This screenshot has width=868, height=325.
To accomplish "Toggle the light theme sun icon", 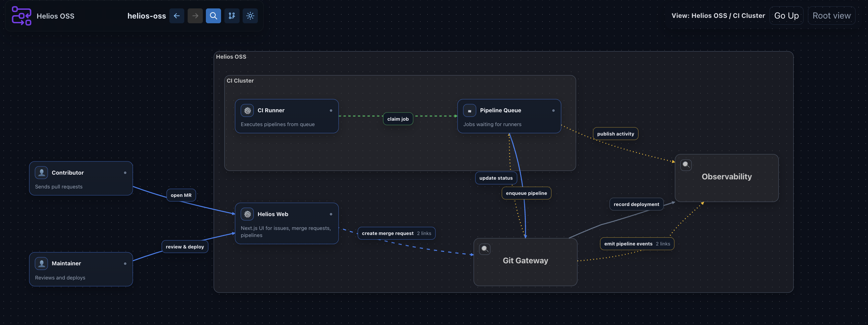I will pyautogui.click(x=250, y=16).
